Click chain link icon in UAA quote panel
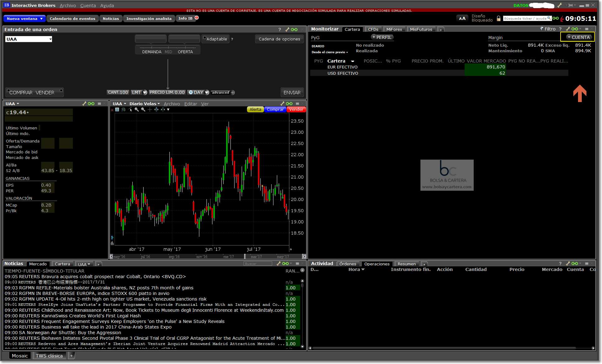Screen dimensions: 602x364 click(91, 104)
